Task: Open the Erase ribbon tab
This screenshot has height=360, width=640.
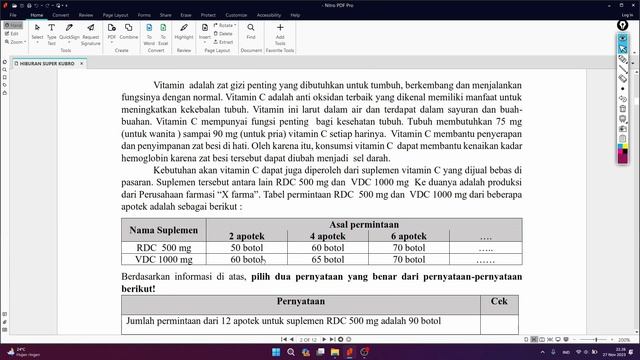Action: 186,15
